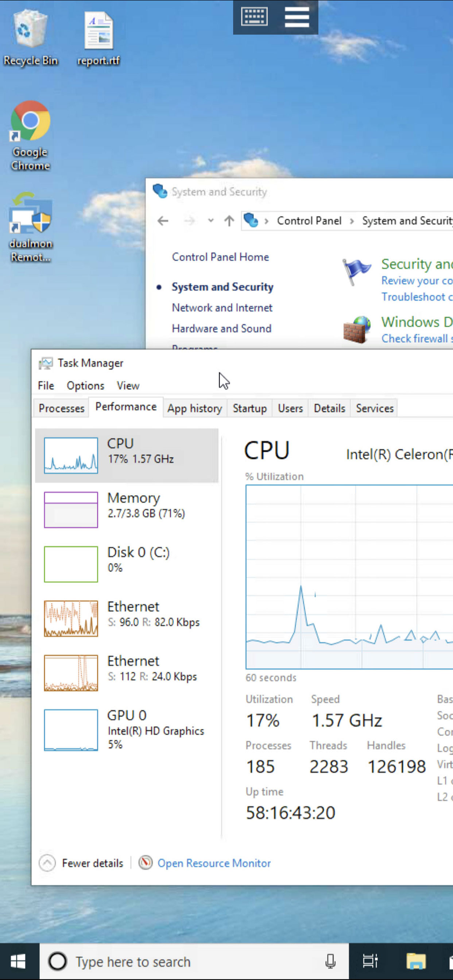Switch to the Startup tab
This screenshot has width=453, height=980.
tap(250, 408)
